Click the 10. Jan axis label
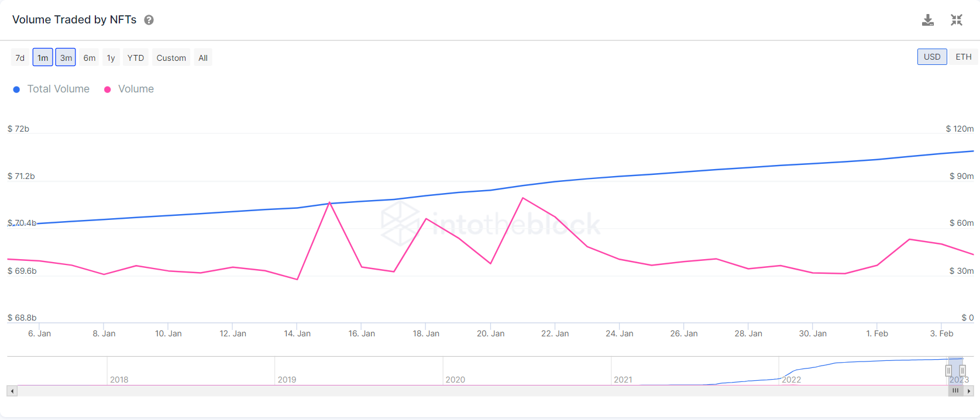The height and width of the screenshot is (420, 980). [x=169, y=333]
